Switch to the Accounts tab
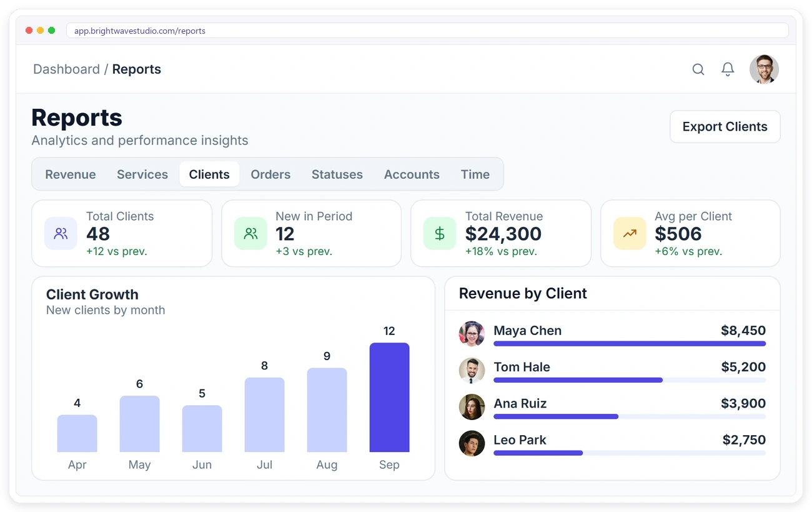 click(x=412, y=174)
